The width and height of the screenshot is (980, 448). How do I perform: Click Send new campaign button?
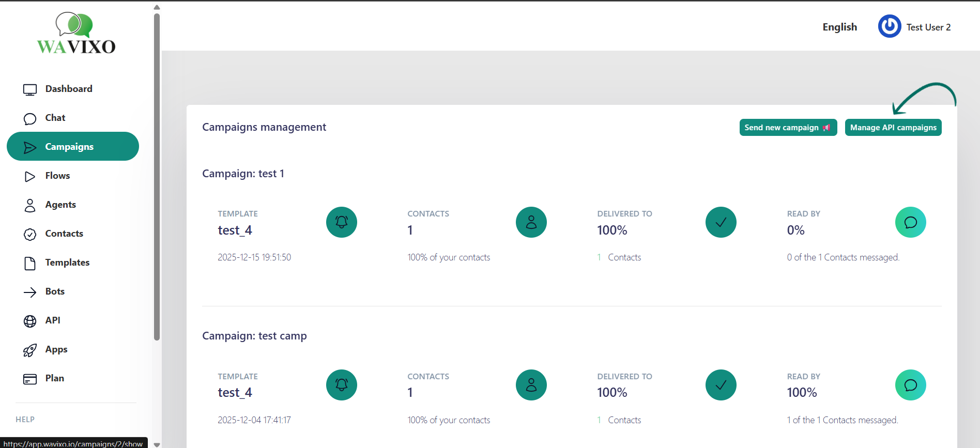(x=788, y=128)
